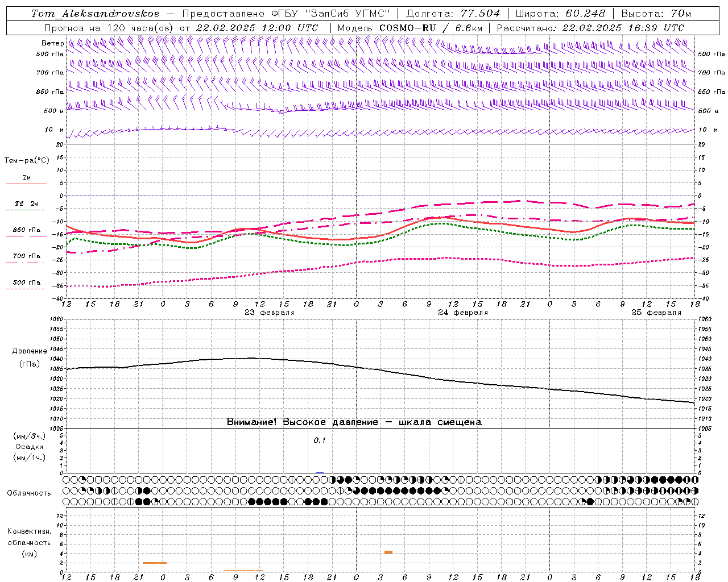
Task: Click the 'Облачность' cloud cover label
Action: pos(29,493)
